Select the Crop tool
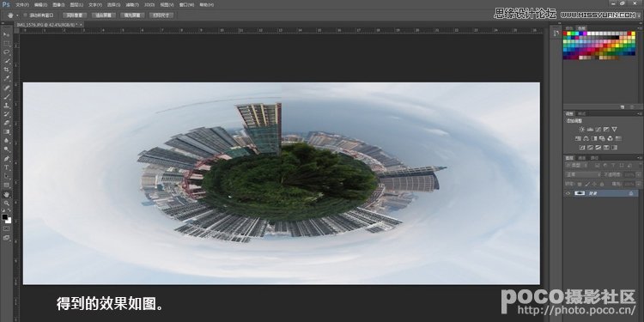The width and height of the screenshot is (644, 322). [x=6, y=70]
